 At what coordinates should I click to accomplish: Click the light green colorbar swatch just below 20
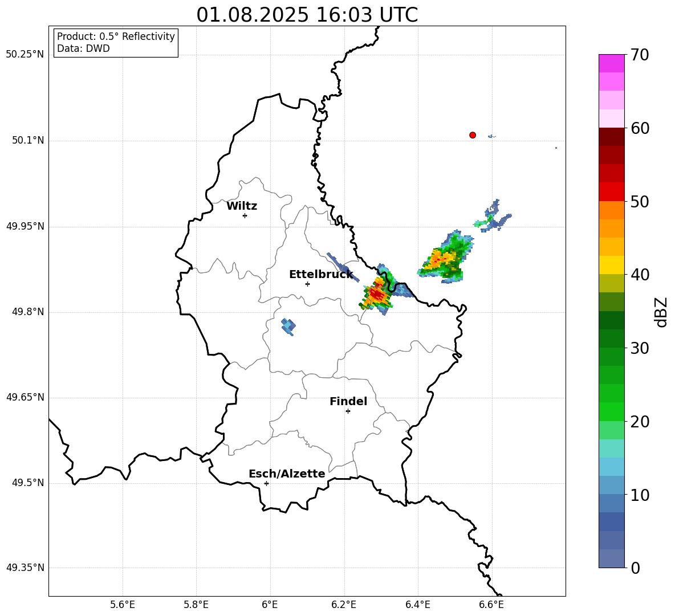tap(611, 430)
